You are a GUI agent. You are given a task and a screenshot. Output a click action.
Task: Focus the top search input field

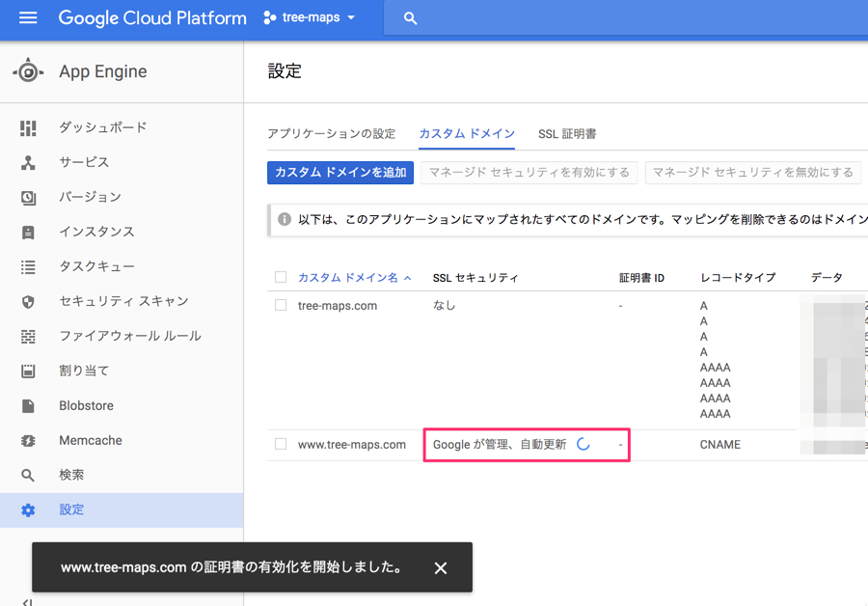pos(626,18)
